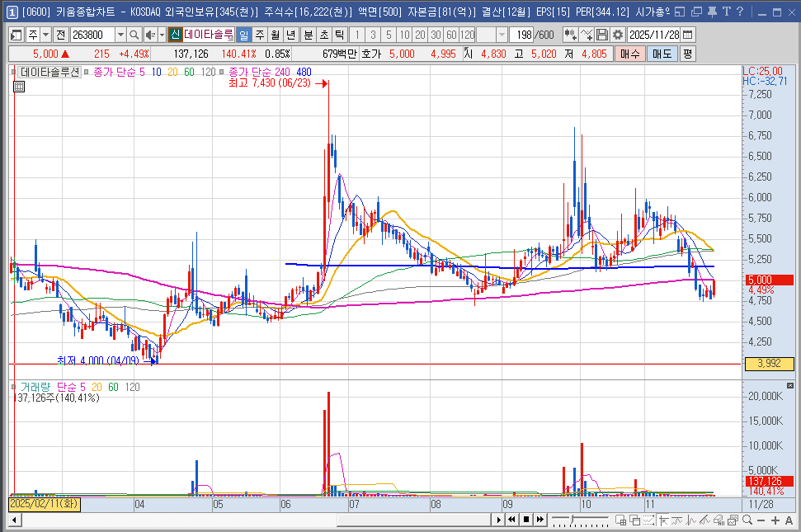Toggle the 데이타솔루션 price series label

49,72
